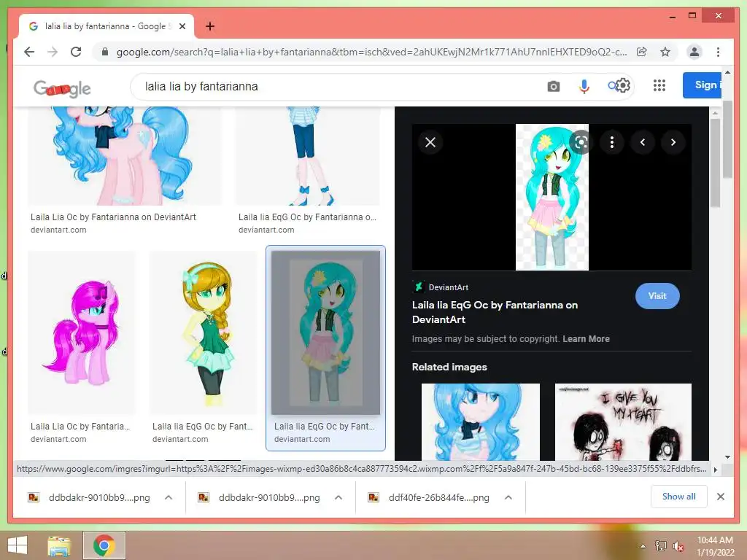
Task: Click the muted volume tray icon
Action: click(x=678, y=546)
